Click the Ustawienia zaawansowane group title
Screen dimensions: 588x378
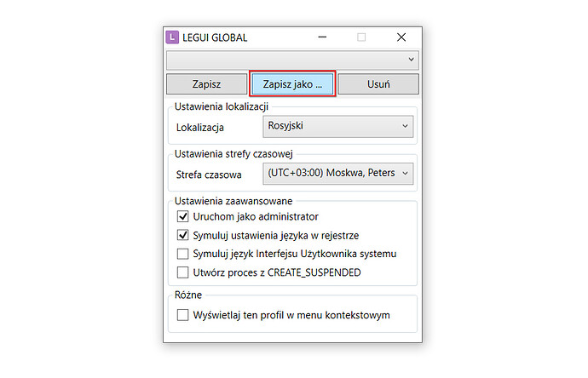pos(233,201)
